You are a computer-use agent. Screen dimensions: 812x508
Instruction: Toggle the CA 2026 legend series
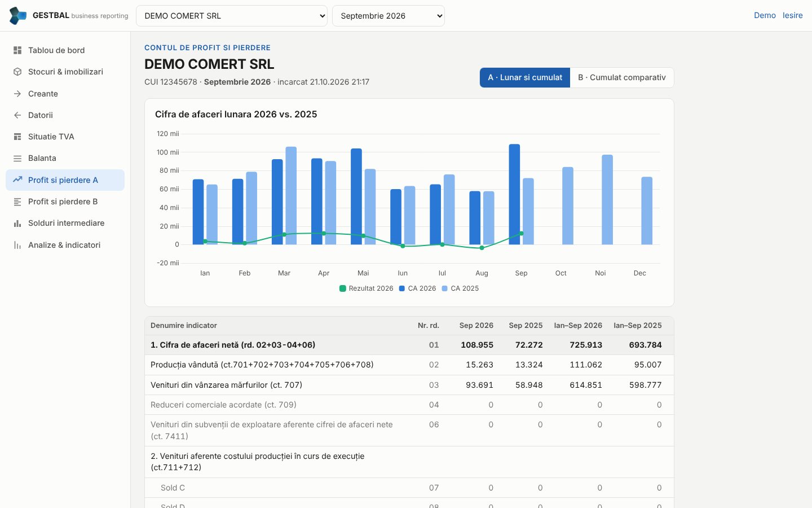(417, 288)
